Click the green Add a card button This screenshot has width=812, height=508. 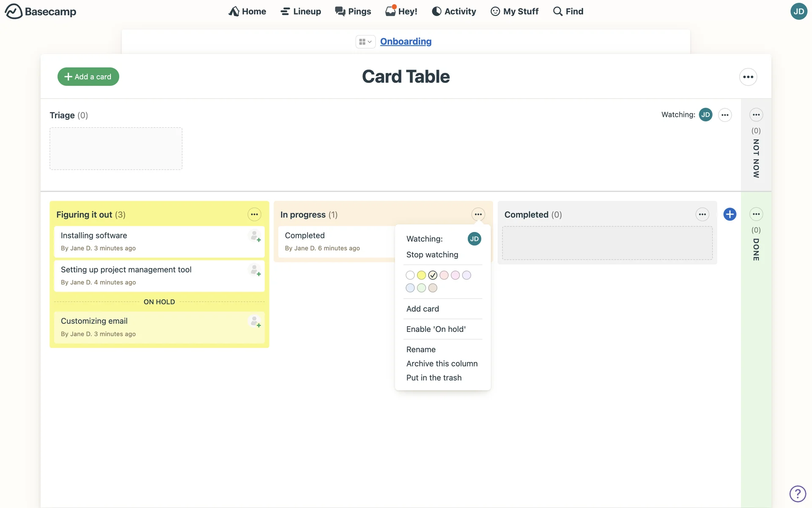tap(88, 77)
